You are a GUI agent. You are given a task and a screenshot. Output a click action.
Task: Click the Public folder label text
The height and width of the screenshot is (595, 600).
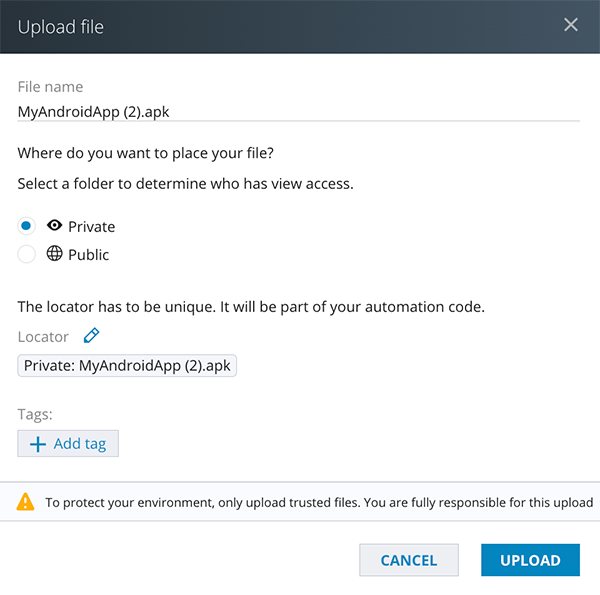(88, 255)
